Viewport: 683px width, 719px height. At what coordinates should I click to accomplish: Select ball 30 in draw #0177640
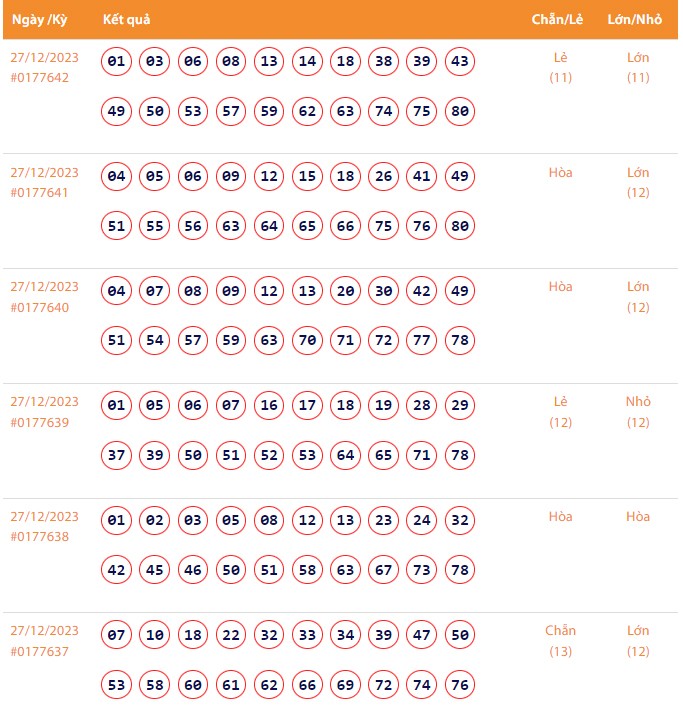[384, 291]
